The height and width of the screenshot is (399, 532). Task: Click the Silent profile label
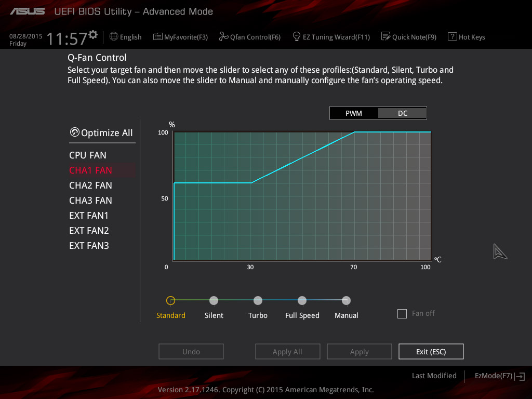[x=214, y=315]
